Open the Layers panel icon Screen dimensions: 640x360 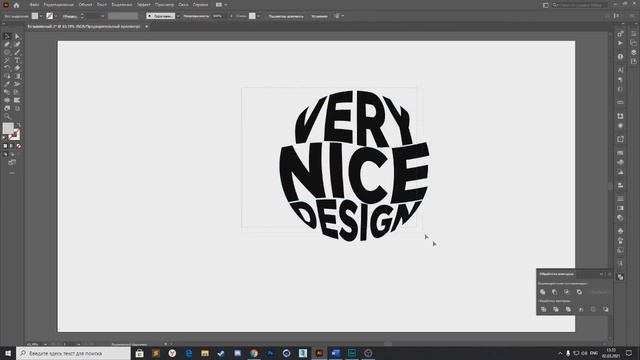[634, 52]
